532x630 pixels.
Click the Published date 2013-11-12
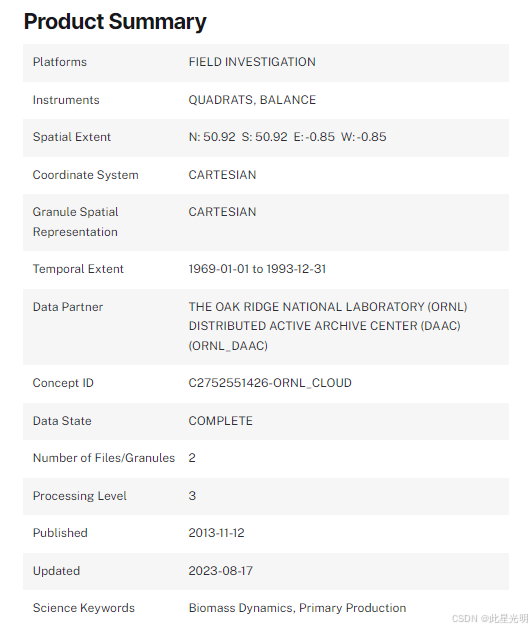click(x=216, y=533)
